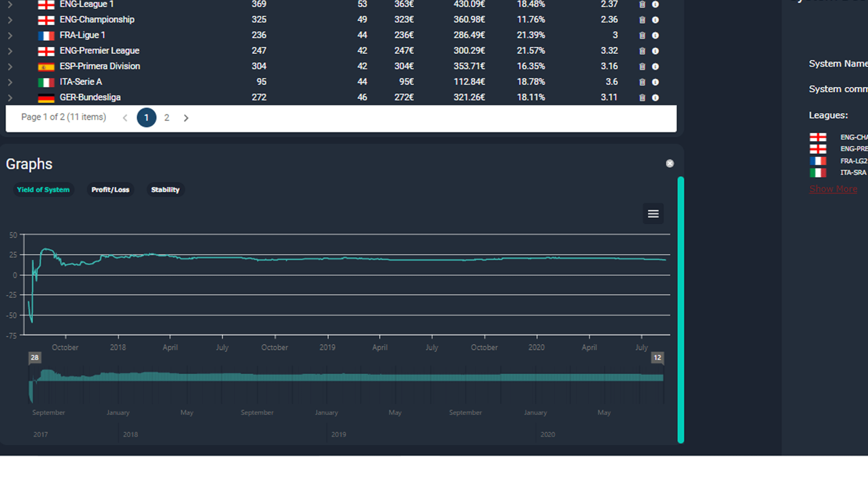868x488 pixels.
Task: Open the chart export hamburger menu
Action: [653, 214]
